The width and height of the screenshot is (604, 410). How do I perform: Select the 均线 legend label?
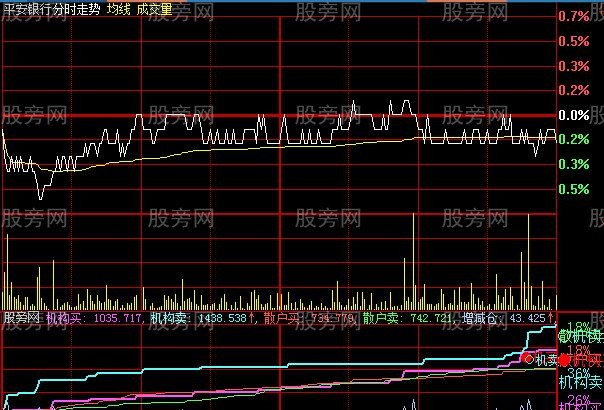coord(118,8)
